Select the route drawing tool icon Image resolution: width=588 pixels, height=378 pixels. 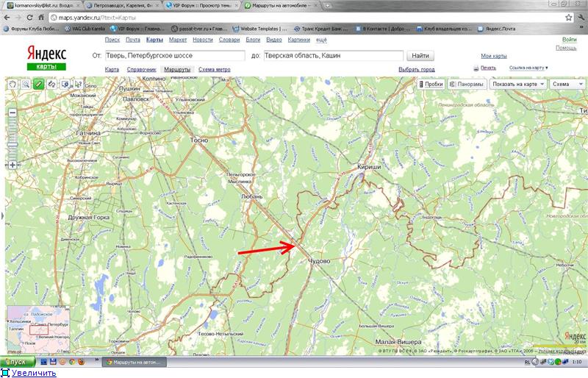[51, 84]
